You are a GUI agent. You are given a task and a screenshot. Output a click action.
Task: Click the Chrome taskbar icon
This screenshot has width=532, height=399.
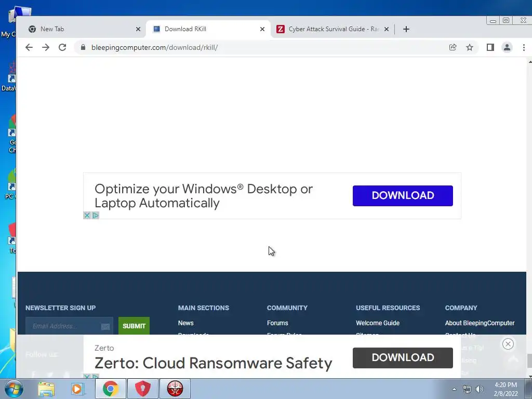point(110,389)
